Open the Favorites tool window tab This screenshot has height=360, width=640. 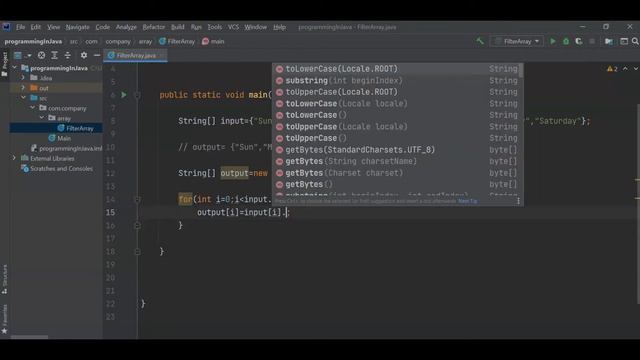[4, 319]
